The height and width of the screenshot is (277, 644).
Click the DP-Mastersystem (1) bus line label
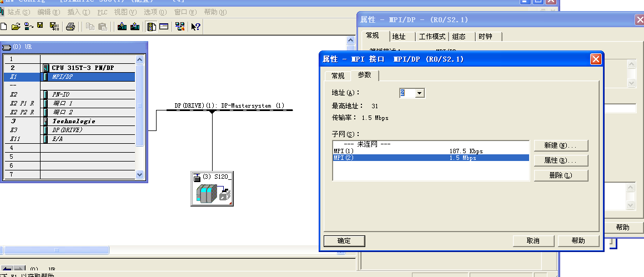(x=229, y=105)
